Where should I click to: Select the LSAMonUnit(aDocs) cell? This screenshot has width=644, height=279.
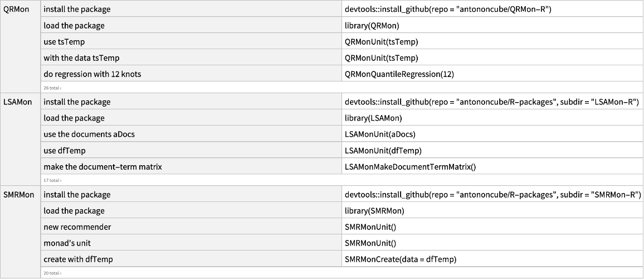380,134
